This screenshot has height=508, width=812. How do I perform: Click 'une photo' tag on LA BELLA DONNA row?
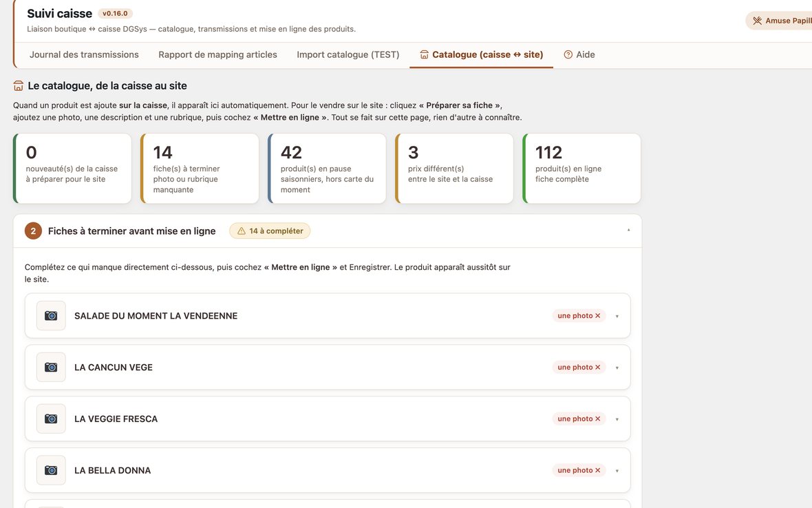pos(579,470)
